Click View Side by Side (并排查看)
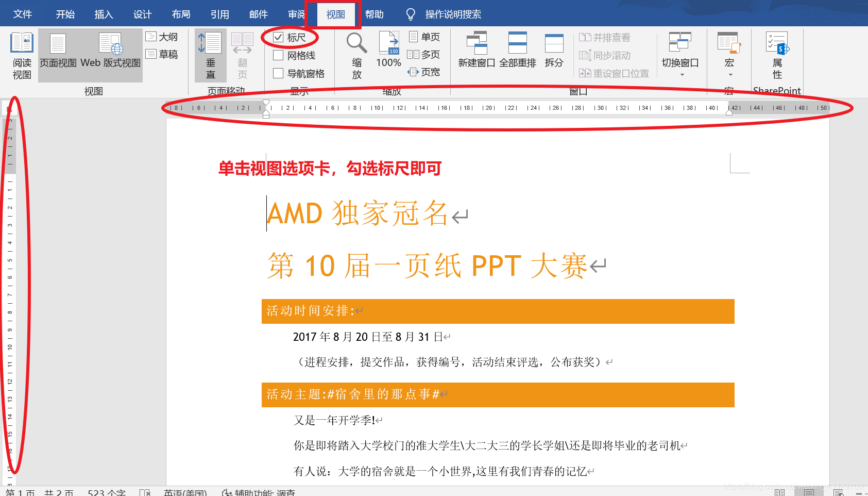Screen dimensions: 868x496 tap(605, 37)
